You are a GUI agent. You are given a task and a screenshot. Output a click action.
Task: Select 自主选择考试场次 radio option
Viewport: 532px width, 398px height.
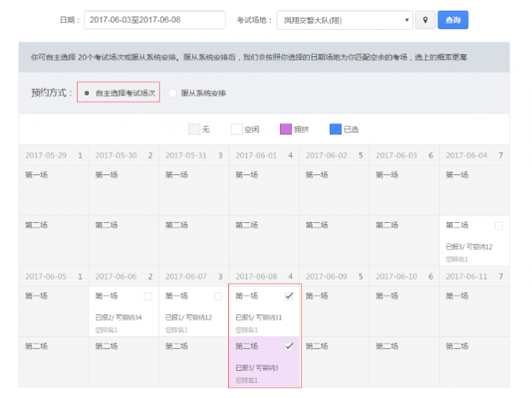click(87, 93)
